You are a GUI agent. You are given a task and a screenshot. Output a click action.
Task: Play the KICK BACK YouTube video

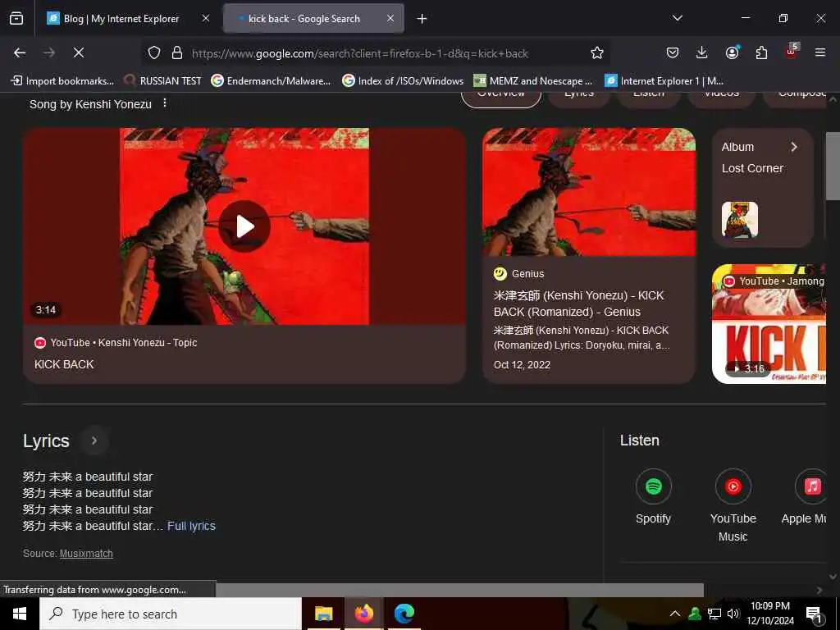coord(244,226)
